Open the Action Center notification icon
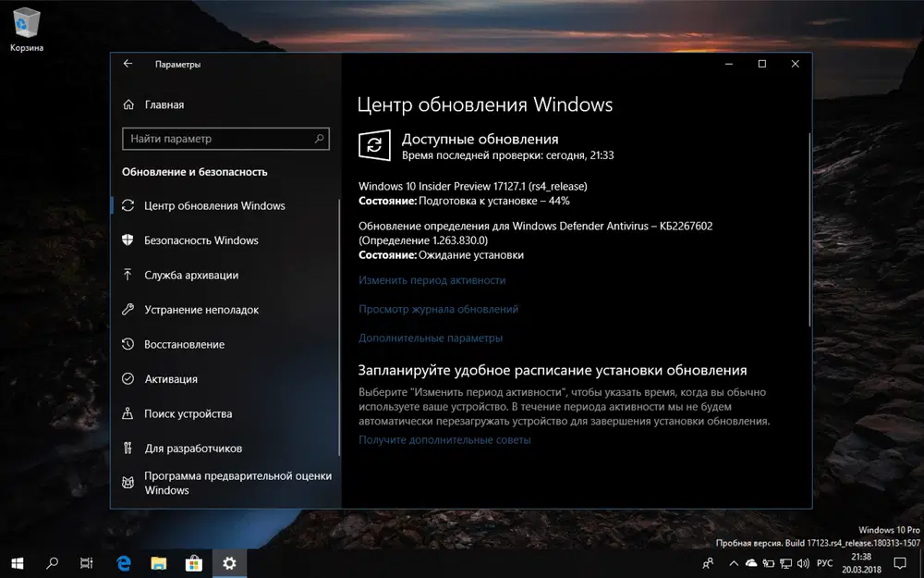Viewport: 924px width, 578px height. pyautogui.click(x=900, y=563)
